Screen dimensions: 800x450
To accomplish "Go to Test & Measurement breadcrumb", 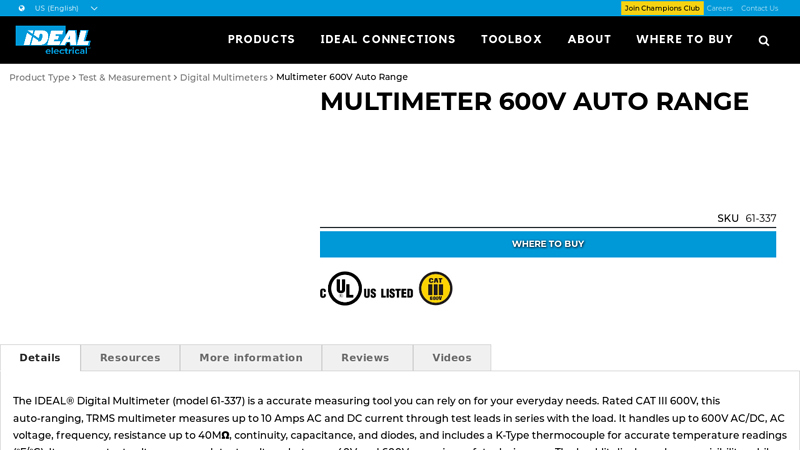I will (x=124, y=78).
